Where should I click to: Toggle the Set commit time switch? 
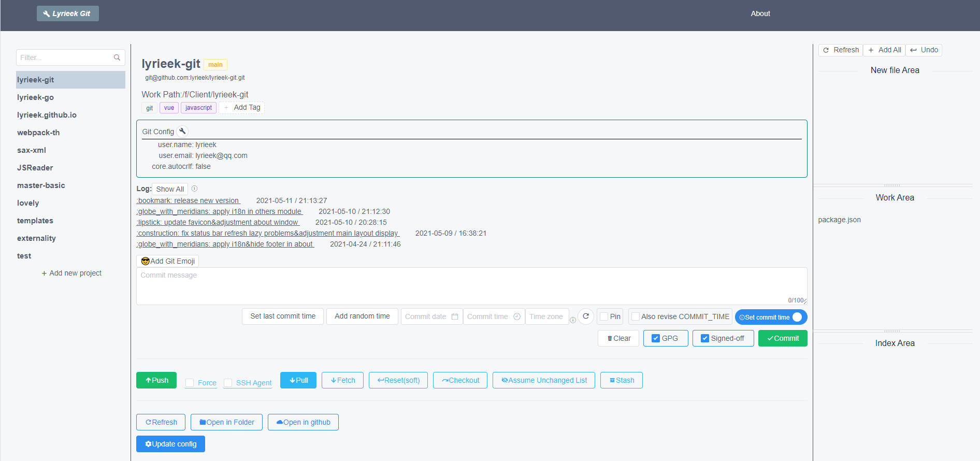(771, 317)
